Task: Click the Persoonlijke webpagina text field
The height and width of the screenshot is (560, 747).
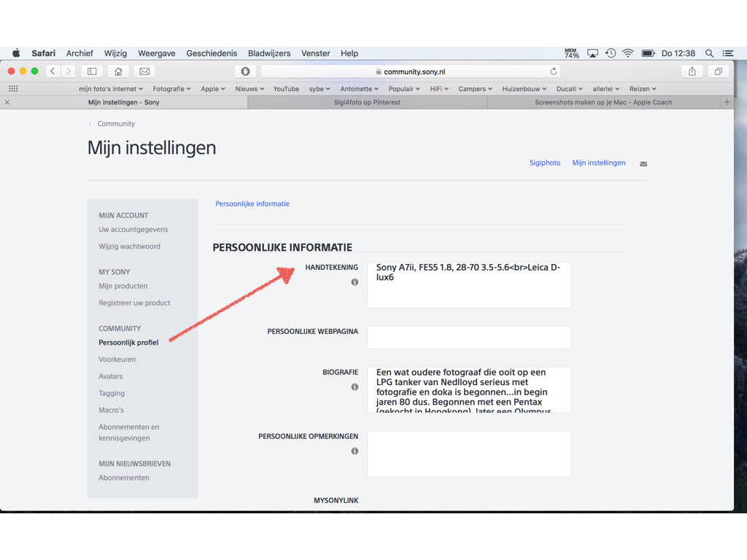Action: [468, 337]
